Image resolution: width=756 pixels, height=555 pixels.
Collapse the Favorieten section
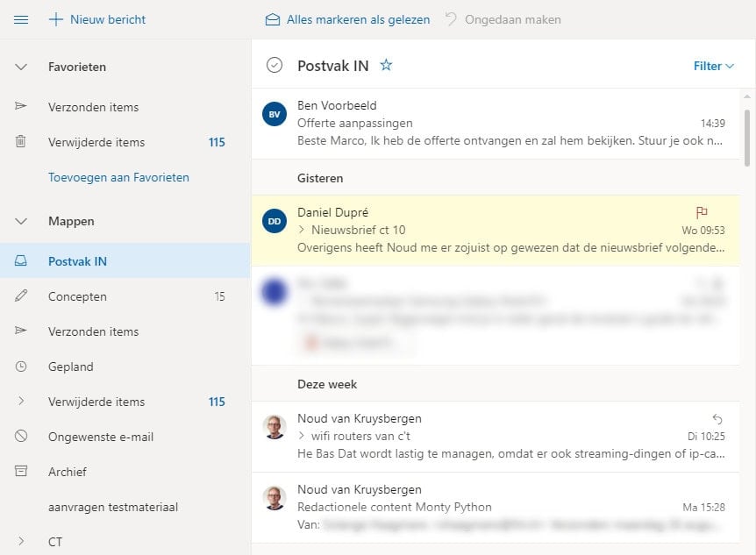[20, 66]
